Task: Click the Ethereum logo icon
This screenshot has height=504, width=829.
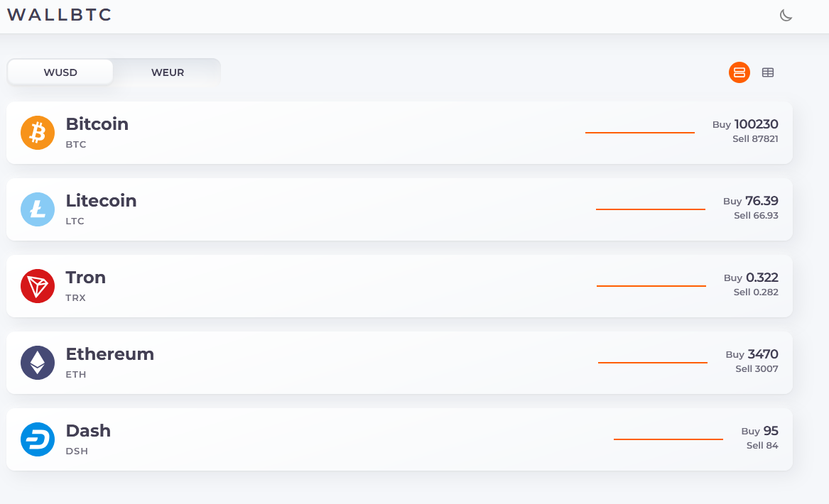Action: [38, 363]
